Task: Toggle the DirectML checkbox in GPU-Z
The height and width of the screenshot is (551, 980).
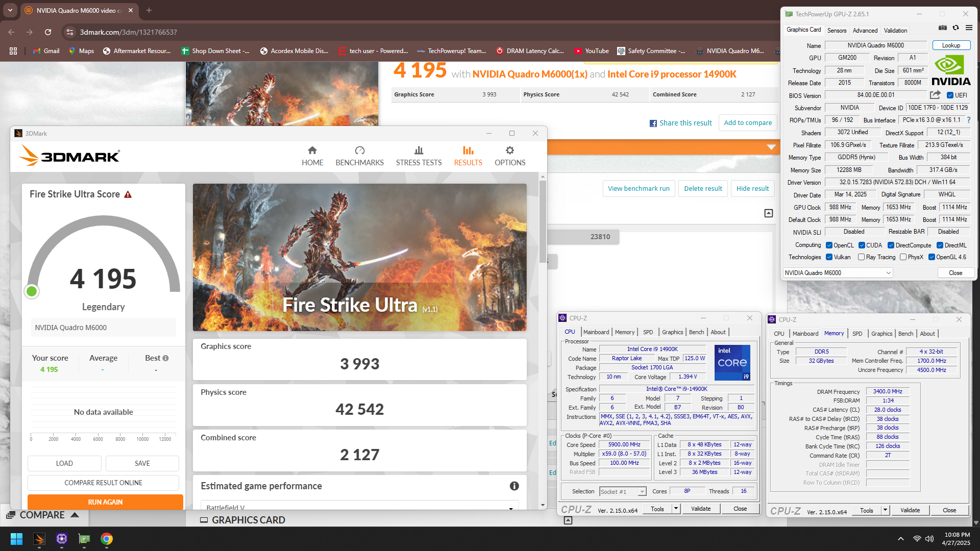Action: pos(940,245)
